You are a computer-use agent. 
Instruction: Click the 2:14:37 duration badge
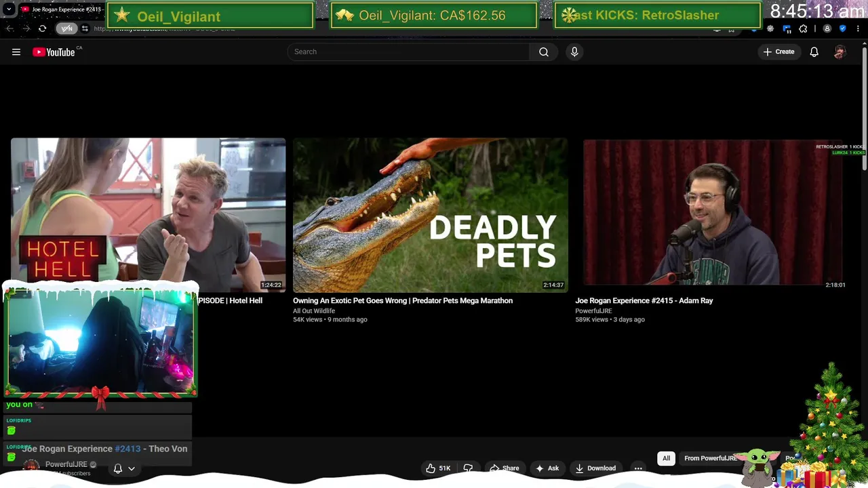(553, 285)
